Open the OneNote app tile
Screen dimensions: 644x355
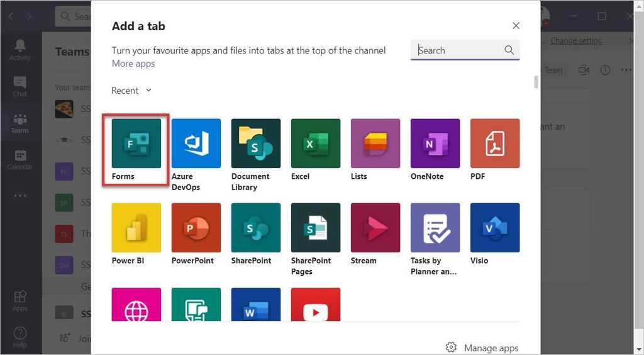coord(435,144)
